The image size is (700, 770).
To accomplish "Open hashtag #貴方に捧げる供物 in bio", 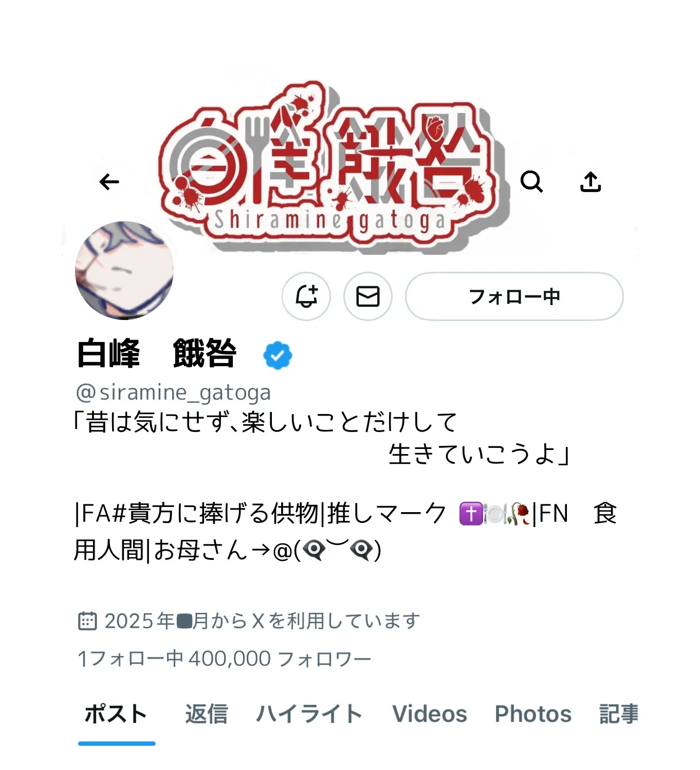I will (215, 513).
